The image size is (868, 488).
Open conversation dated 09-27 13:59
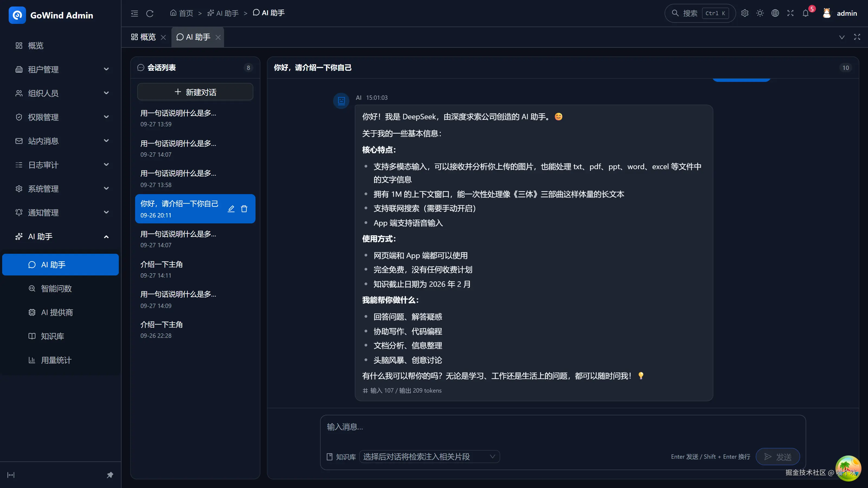click(195, 118)
